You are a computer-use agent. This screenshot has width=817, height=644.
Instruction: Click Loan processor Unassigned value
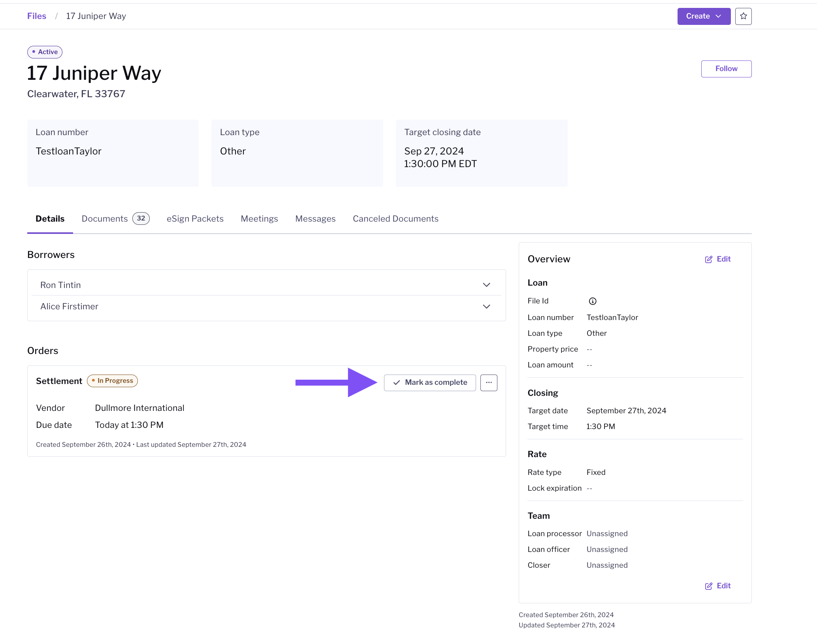[x=607, y=534]
